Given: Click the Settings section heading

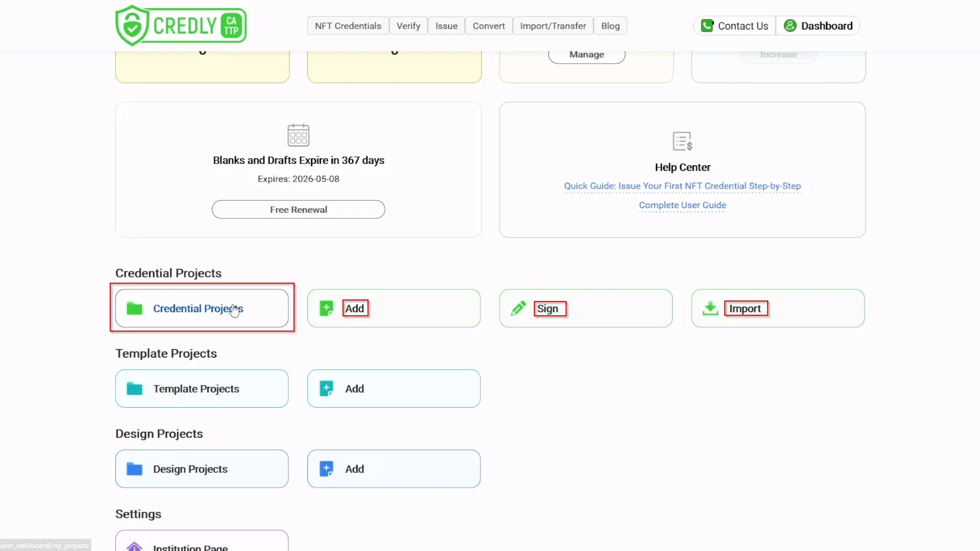Looking at the screenshot, I should click(138, 514).
